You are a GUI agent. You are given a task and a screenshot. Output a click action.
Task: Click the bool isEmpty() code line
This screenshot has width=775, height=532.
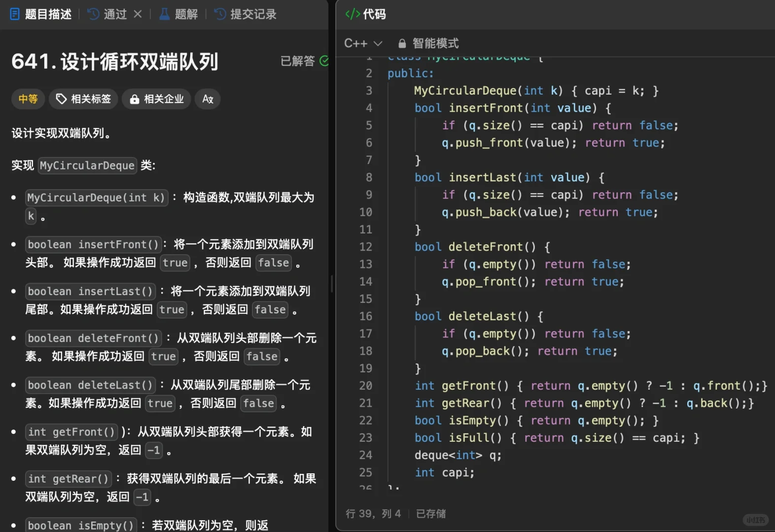click(x=536, y=421)
